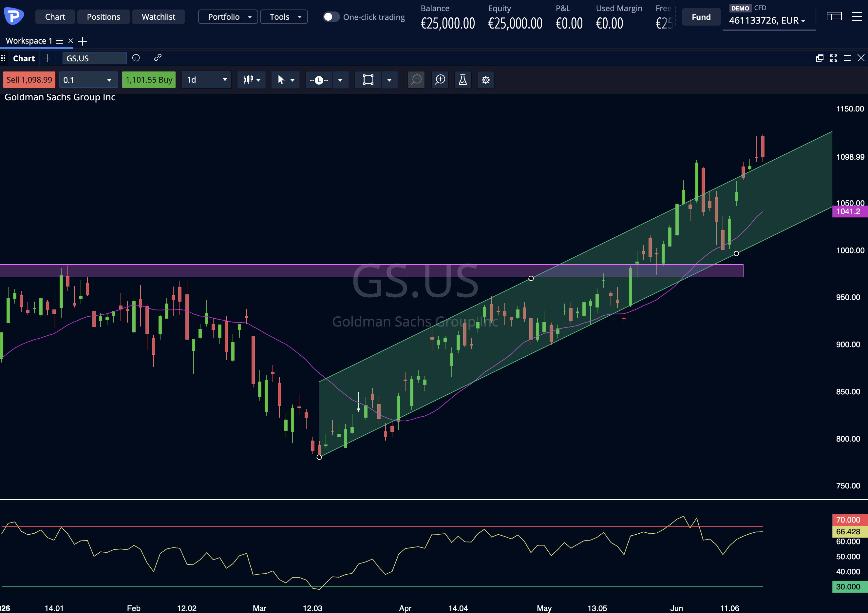Add a new workspace with the plus icon
Image resolution: width=868 pixels, height=613 pixels.
(83, 41)
